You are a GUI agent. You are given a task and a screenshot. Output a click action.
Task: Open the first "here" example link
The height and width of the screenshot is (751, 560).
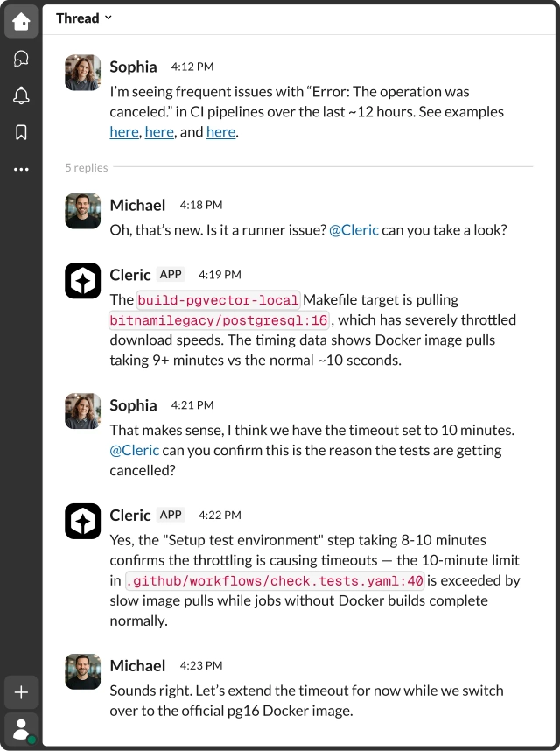tap(124, 132)
